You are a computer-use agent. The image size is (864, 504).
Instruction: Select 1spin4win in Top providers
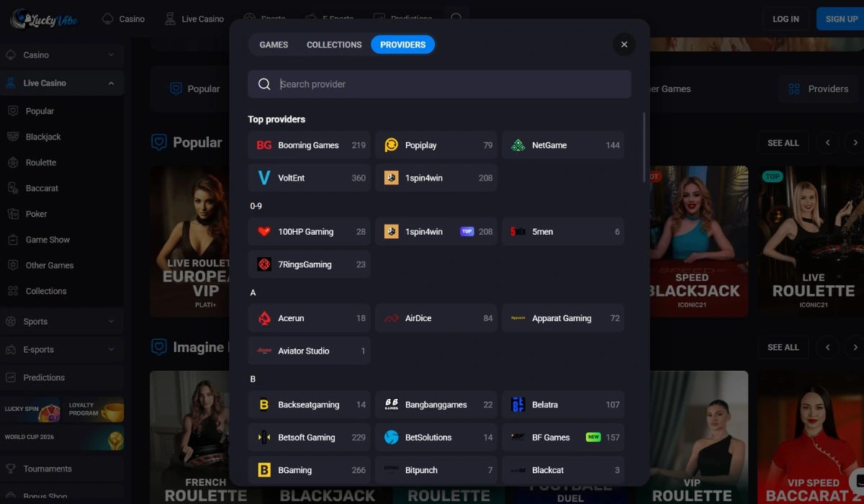pyautogui.click(x=436, y=178)
